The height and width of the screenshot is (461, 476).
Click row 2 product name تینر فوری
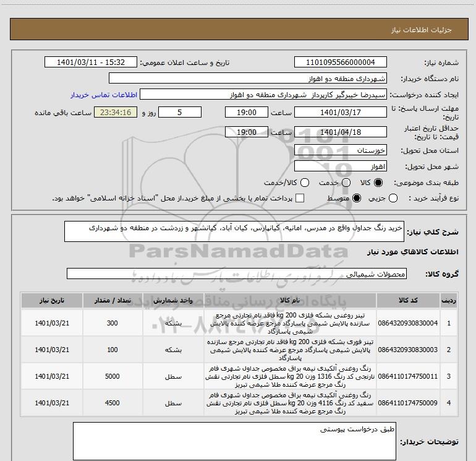click(289, 350)
